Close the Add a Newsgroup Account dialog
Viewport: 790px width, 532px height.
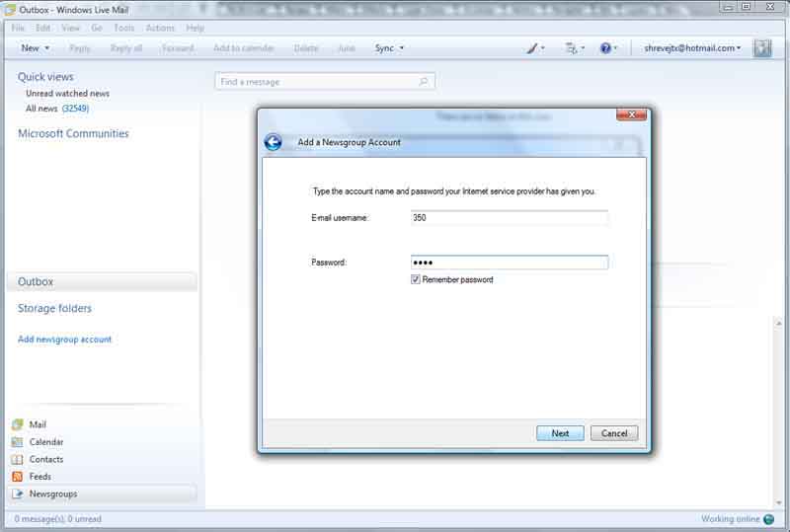[x=631, y=114]
